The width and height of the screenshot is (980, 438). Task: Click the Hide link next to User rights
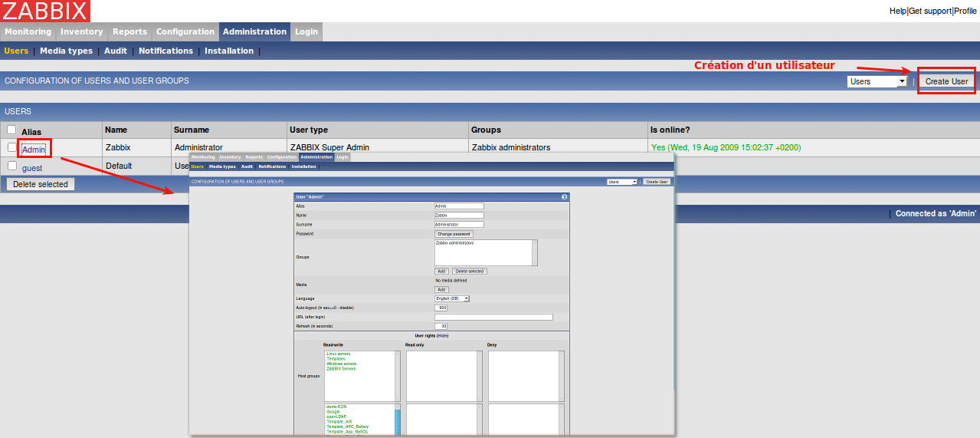(442, 335)
